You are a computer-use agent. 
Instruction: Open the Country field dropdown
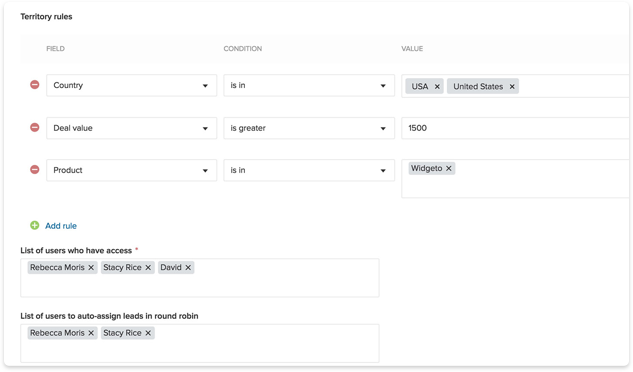point(132,85)
